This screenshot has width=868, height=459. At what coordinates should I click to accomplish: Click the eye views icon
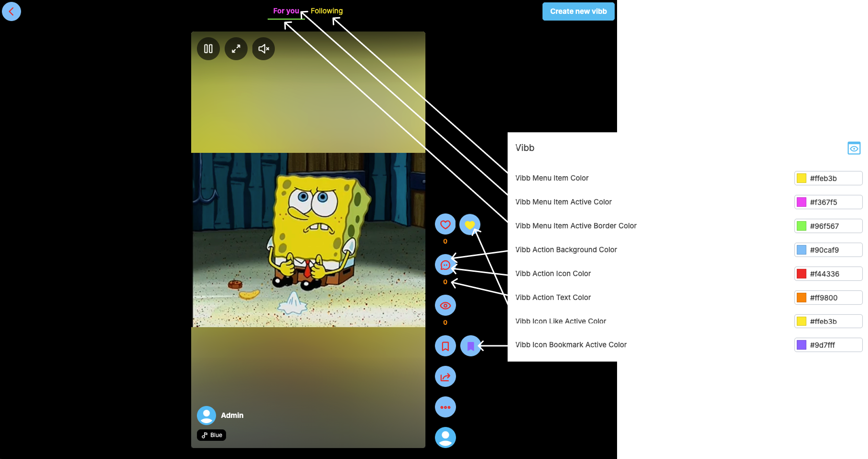pyautogui.click(x=445, y=305)
